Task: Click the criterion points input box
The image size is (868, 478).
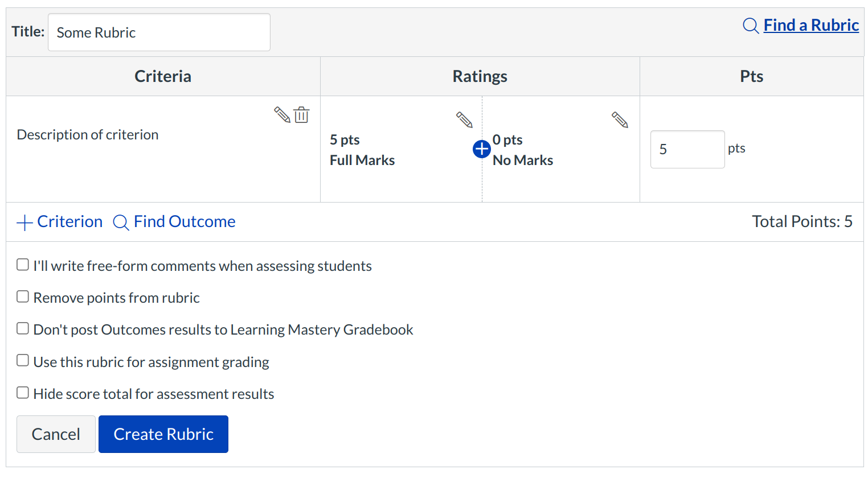Action: tap(687, 150)
